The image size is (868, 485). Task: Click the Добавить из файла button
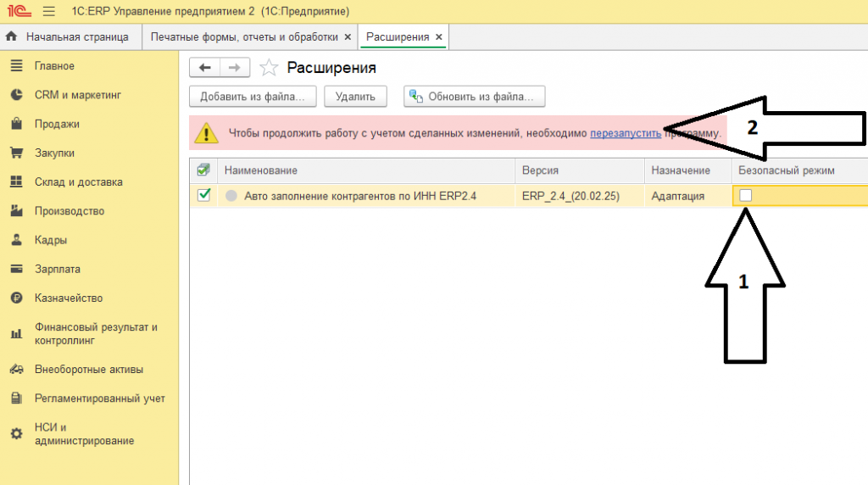253,97
